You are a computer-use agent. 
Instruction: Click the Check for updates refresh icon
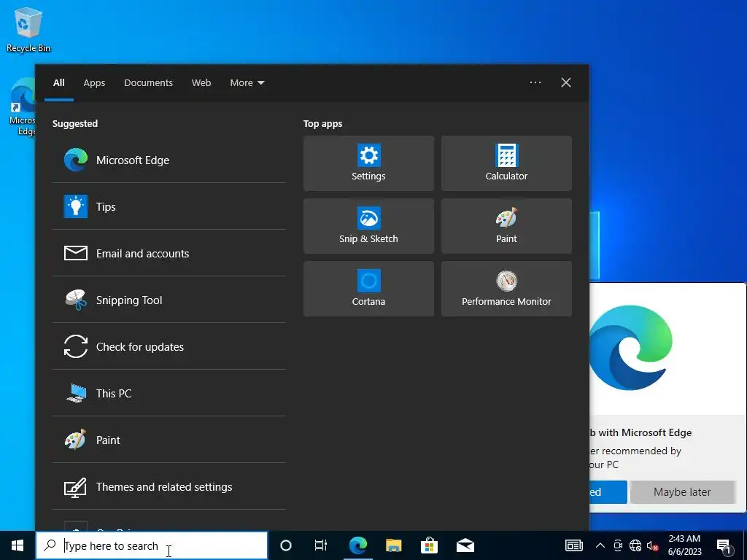click(x=76, y=346)
